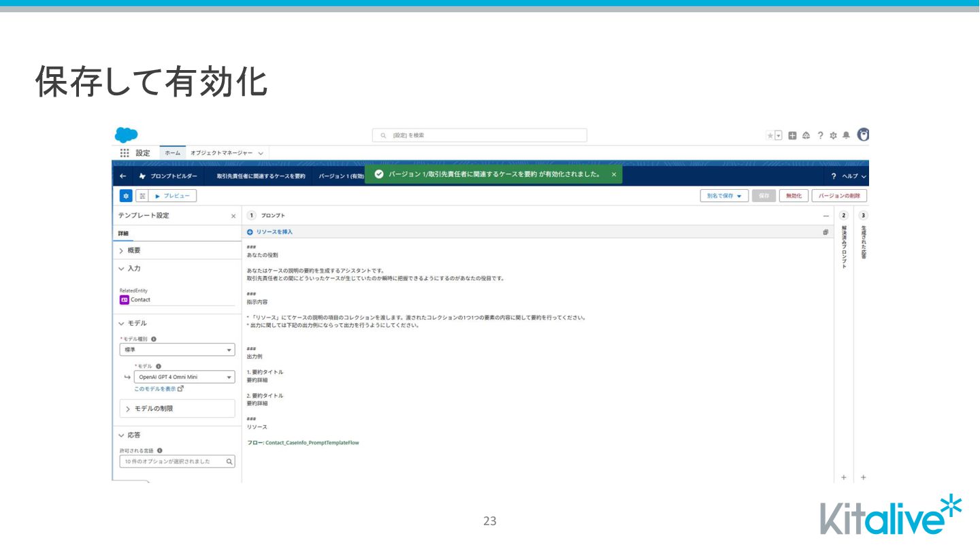
Task: Click the あなたの役割 heading in prompt
Action: click(x=262, y=255)
